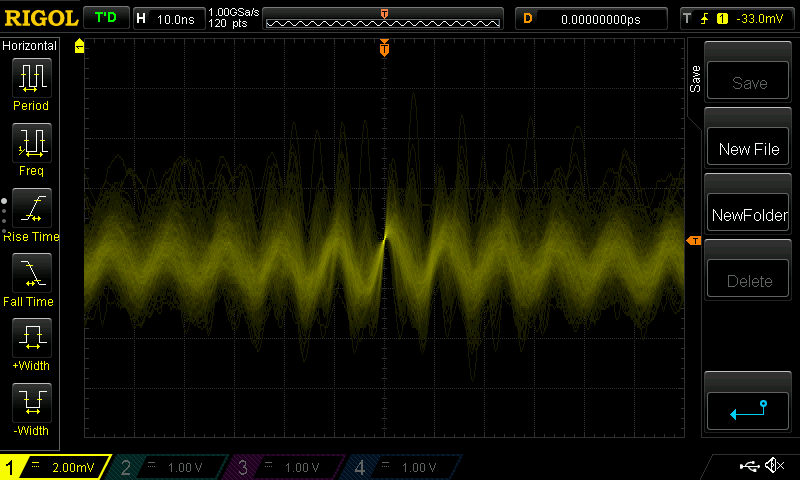800x480 pixels.
Task: Enable channel 4 display
Action: [x=402, y=467]
